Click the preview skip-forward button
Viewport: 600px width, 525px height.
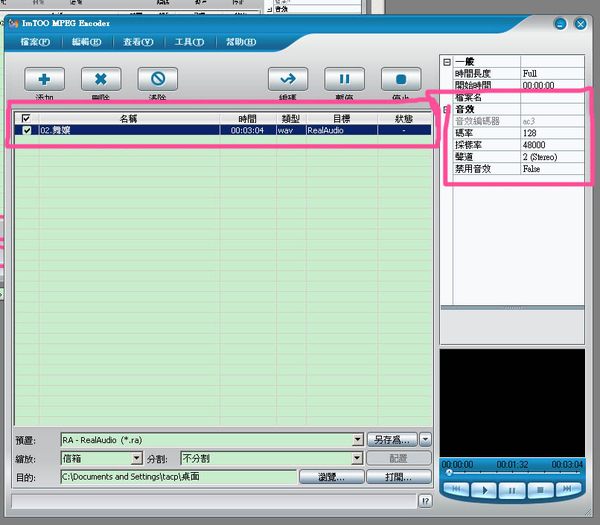click(x=568, y=489)
